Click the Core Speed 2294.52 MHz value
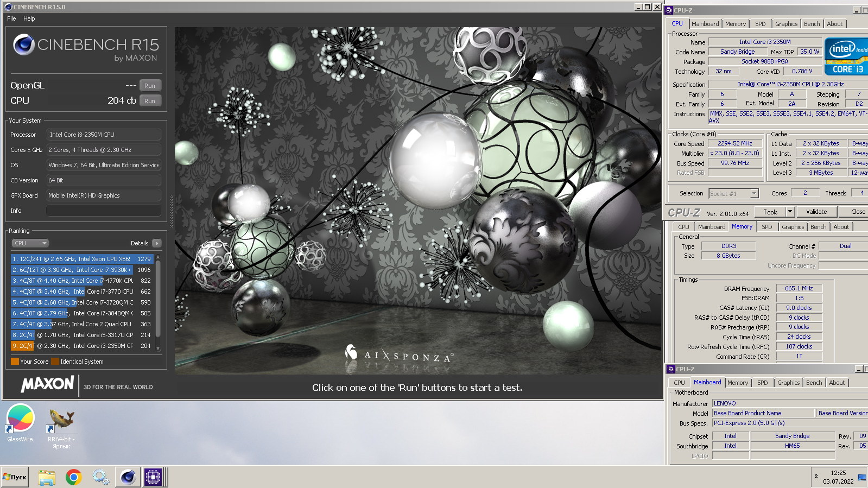 tap(735, 143)
